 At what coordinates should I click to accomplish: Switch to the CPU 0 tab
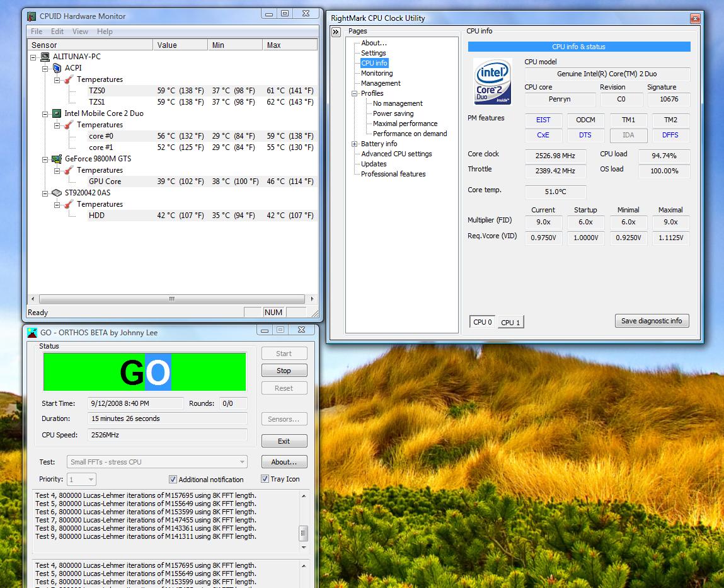pos(483,322)
